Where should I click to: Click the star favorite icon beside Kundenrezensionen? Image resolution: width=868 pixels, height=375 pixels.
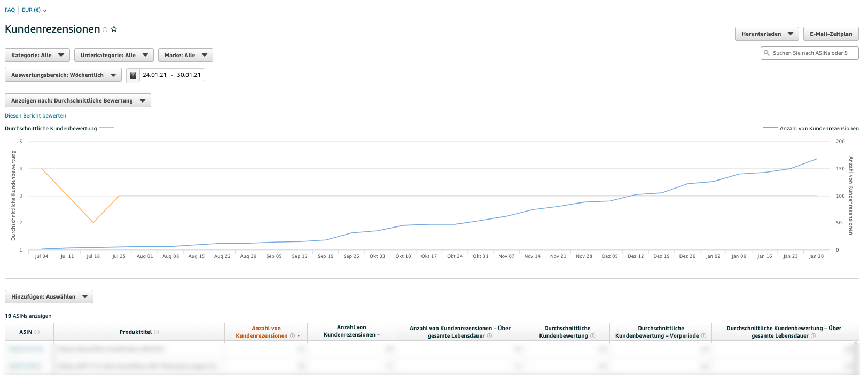pos(114,29)
